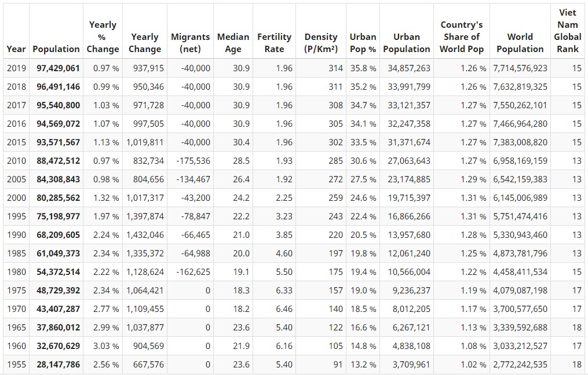Screen dimensions: 588x375
Task: Click world population value 7,714,576,923
Action: [520, 68]
